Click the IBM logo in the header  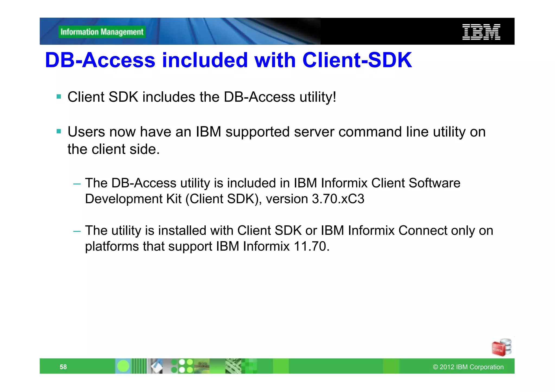pos(481,32)
